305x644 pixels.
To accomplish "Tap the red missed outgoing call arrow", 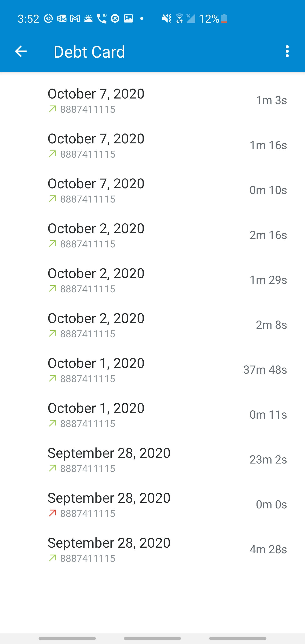I will pyautogui.click(x=53, y=513).
